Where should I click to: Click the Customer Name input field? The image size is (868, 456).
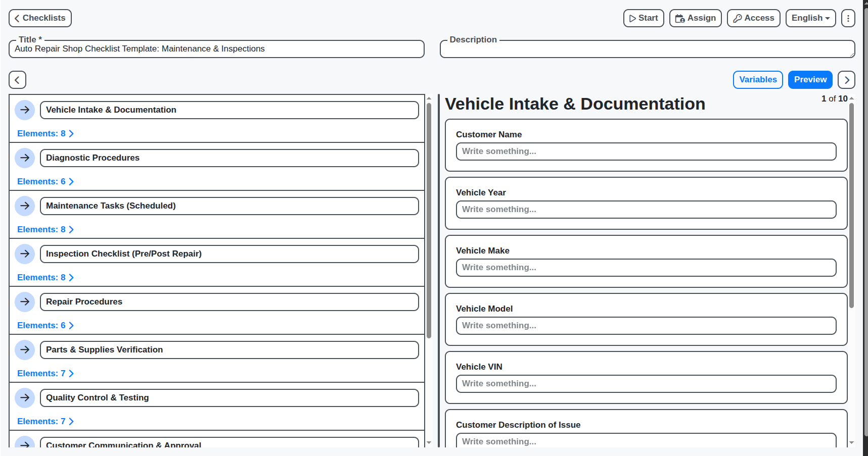coord(646,151)
